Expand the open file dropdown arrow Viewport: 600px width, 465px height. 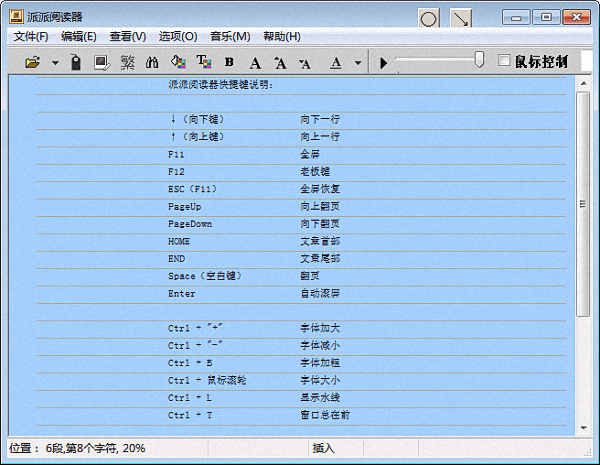point(54,63)
